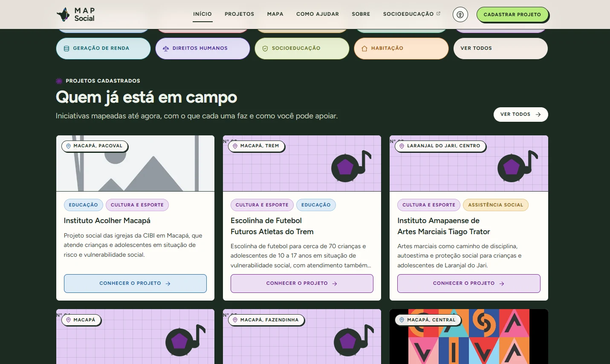Click the MAP Social logo

click(x=76, y=14)
